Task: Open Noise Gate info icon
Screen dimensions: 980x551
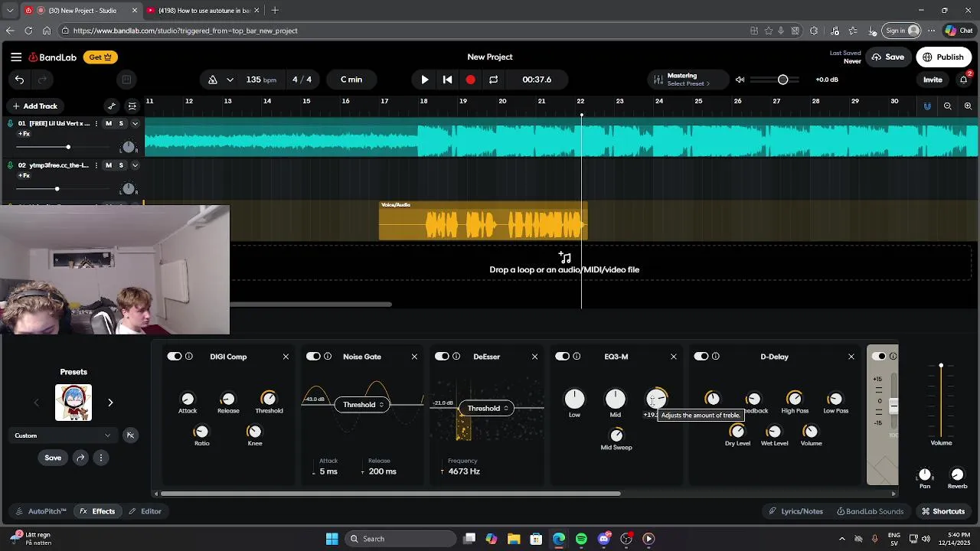Action: coord(328,357)
